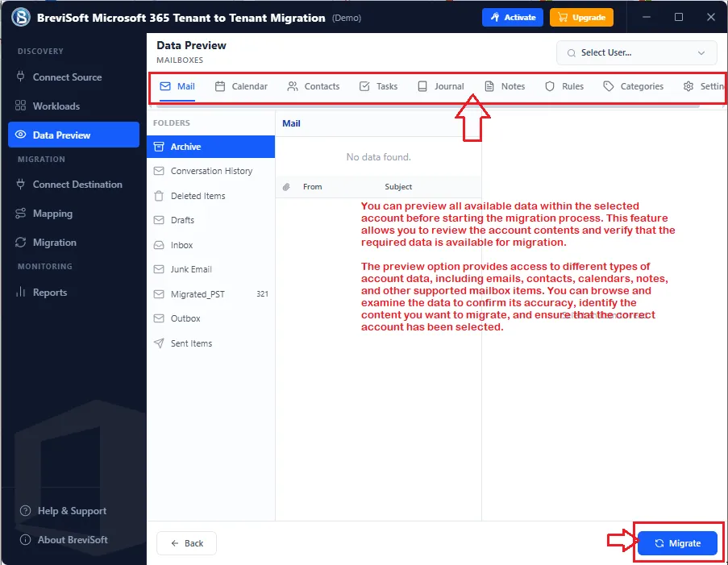Image resolution: width=728 pixels, height=565 pixels.
Task: Click the Activate button
Action: (x=513, y=18)
